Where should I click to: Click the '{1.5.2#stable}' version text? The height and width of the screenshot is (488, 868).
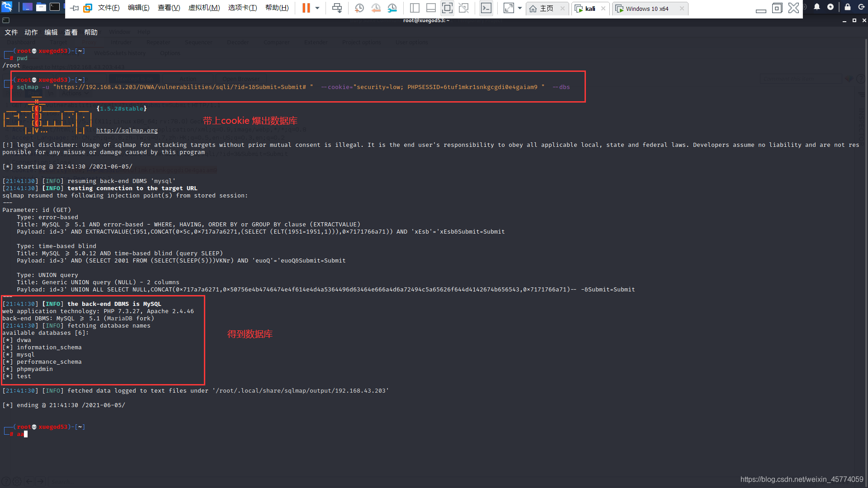pyautogui.click(x=122, y=109)
